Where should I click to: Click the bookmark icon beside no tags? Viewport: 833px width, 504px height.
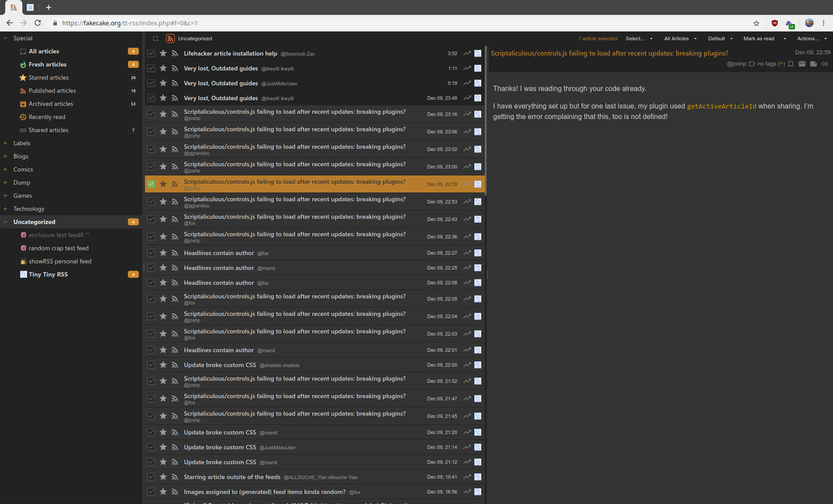791,64
